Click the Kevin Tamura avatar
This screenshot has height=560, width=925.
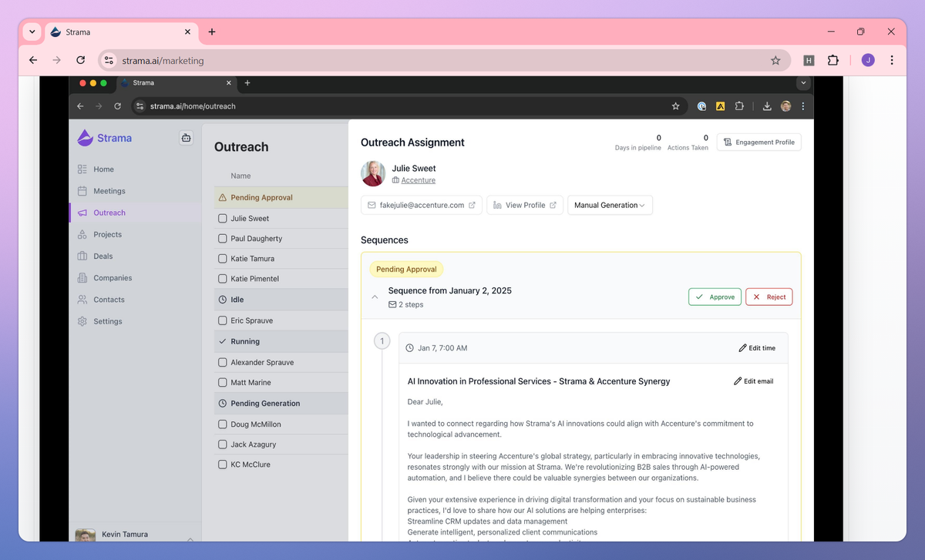click(86, 536)
